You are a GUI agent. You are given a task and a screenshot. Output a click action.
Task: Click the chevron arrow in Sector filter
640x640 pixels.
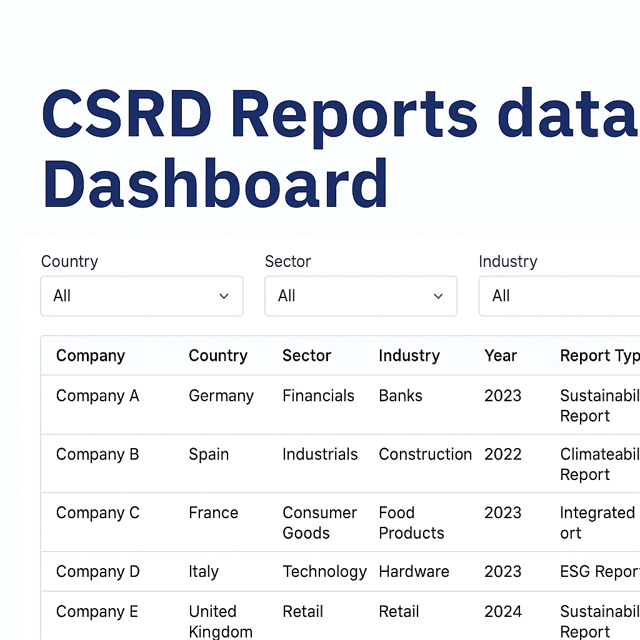coord(438,296)
